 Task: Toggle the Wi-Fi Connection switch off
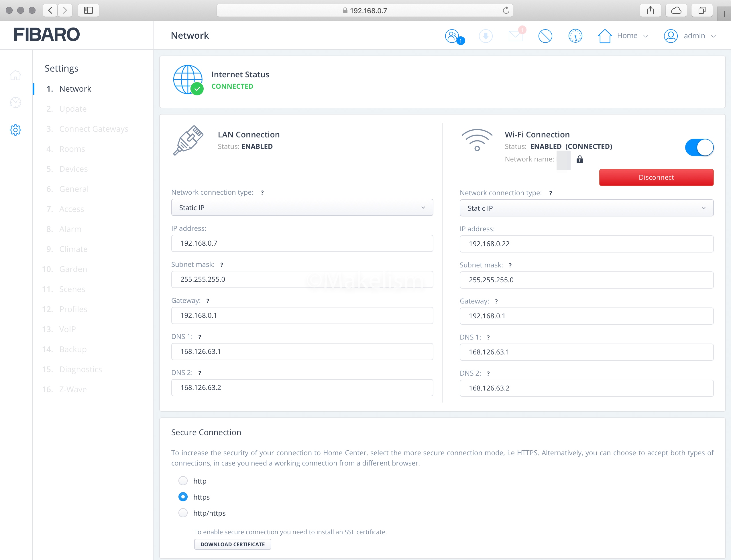[x=699, y=147]
